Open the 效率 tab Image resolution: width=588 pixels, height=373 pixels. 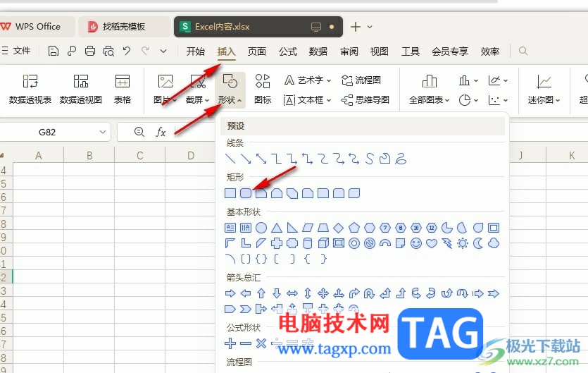pos(489,51)
